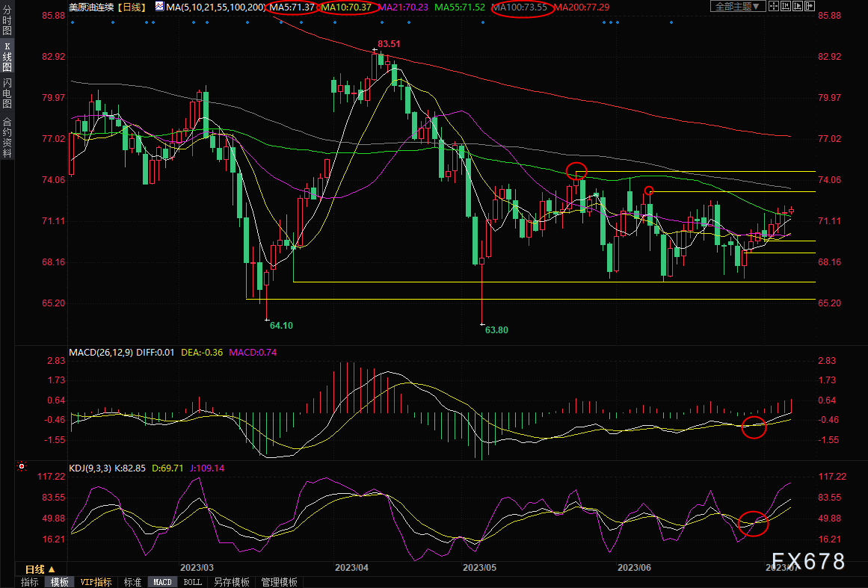The height and width of the screenshot is (588, 868).
Task: Click the MA indicator chart icon
Action: tap(159, 7)
